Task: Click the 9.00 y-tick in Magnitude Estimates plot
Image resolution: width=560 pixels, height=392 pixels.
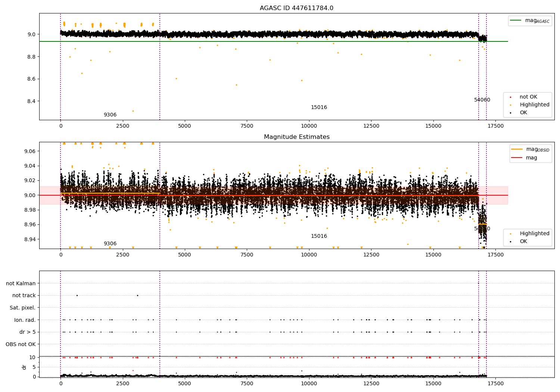Action: pos(29,195)
